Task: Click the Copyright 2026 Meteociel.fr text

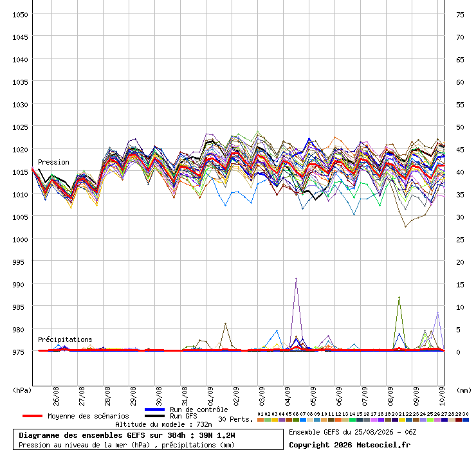Action: (x=349, y=445)
